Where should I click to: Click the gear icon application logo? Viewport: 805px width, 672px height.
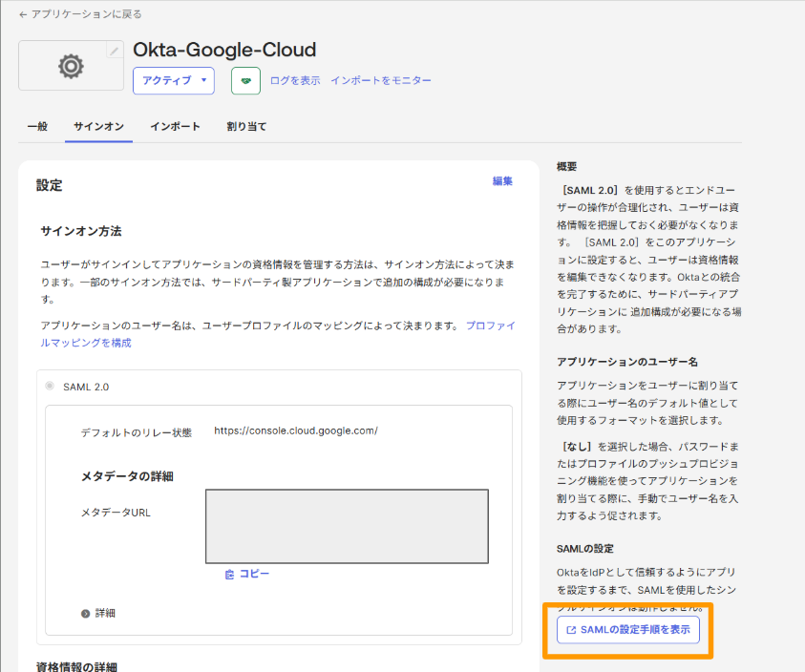coord(70,67)
